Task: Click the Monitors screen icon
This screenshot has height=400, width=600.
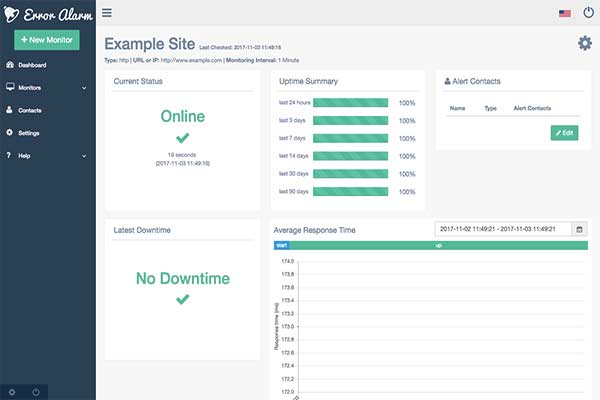Action: coord(10,87)
